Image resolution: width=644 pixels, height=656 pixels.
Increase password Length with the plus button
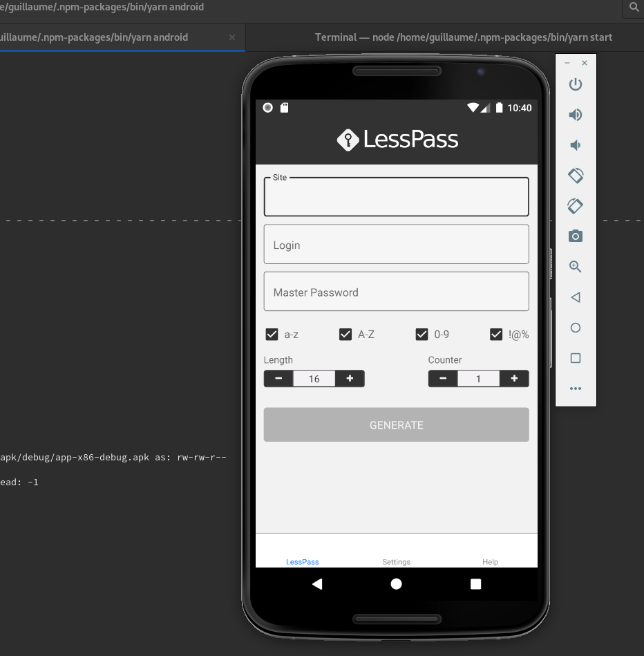pyautogui.click(x=349, y=378)
